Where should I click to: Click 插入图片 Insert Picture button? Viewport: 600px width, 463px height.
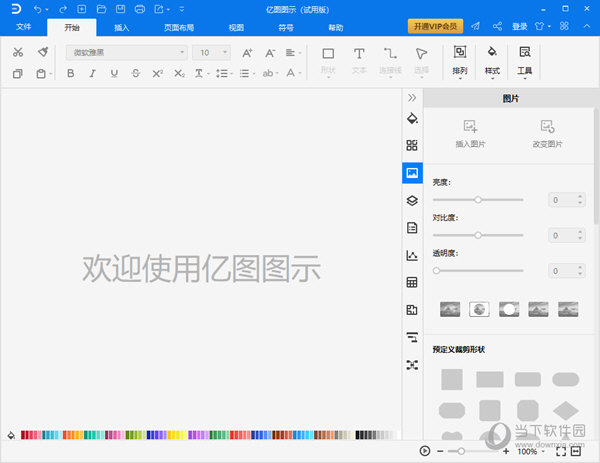point(470,134)
